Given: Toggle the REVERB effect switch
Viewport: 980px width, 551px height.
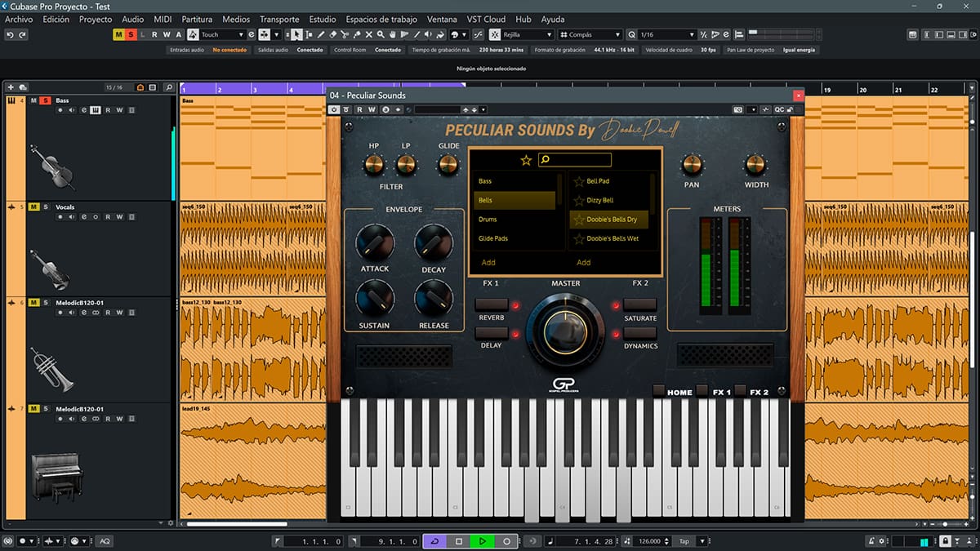Looking at the screenshot, I should [492, 304].
